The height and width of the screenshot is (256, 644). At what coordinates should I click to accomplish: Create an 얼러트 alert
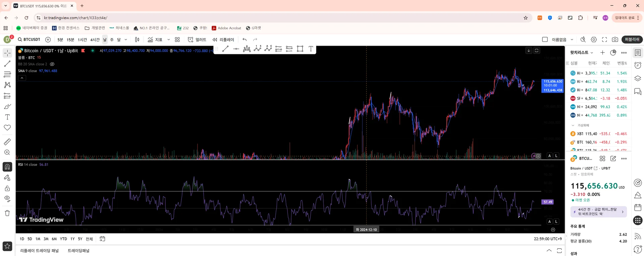click(197, 40)
